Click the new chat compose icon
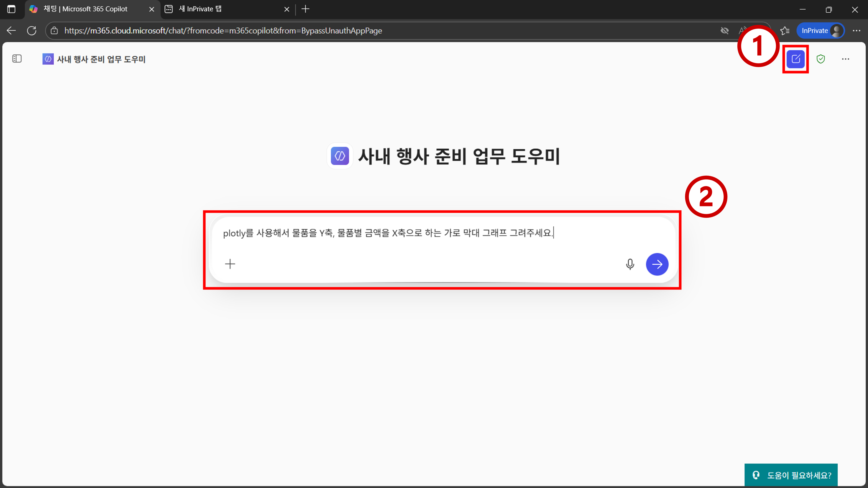The image size is (868, 488). coord(796,59)
